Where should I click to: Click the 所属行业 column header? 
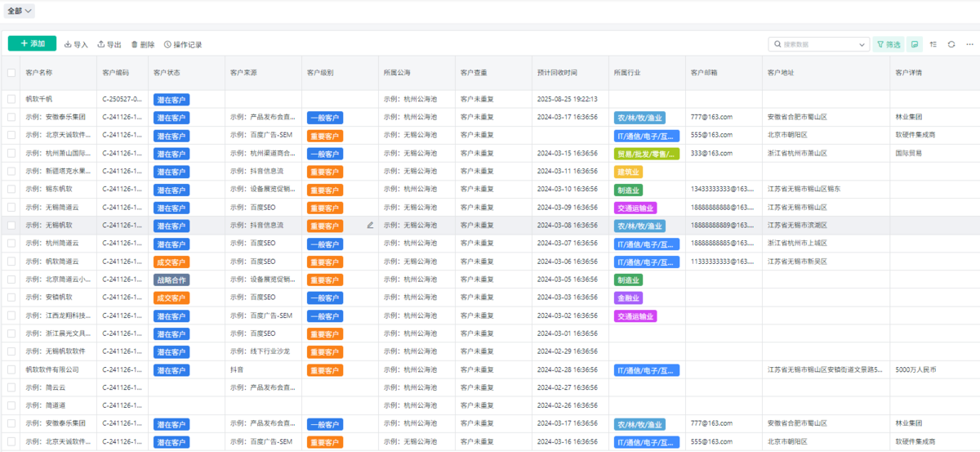coord(627,73)
